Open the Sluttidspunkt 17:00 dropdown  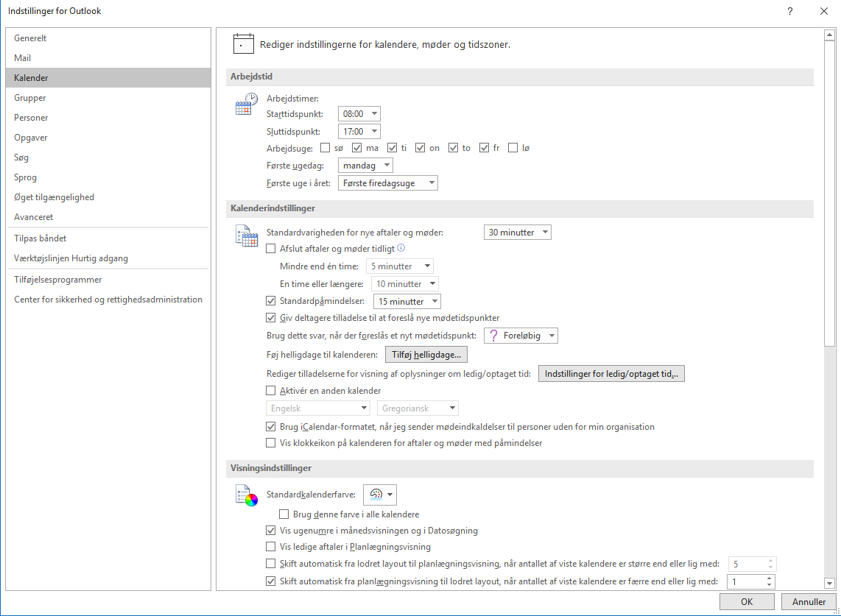click(359, 131)
